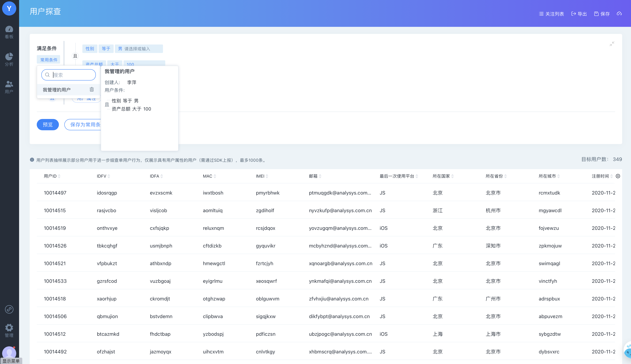Open the 等于 operator dropdown
Screen dimensions: 631x364
click(x=106, y=49)
